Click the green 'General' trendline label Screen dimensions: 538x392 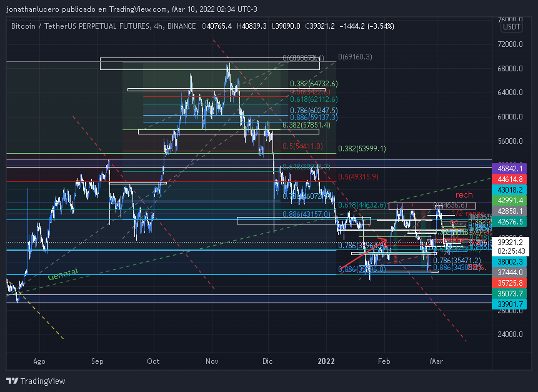click(63, 274)
